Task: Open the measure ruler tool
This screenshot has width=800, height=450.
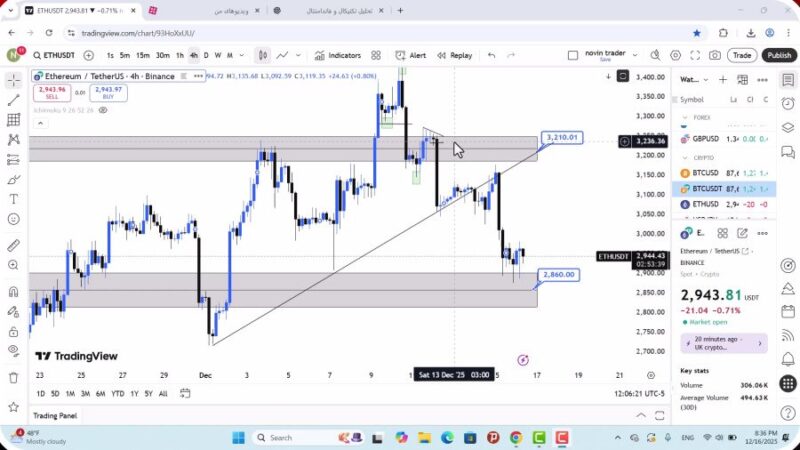Action: click(13, 245)
